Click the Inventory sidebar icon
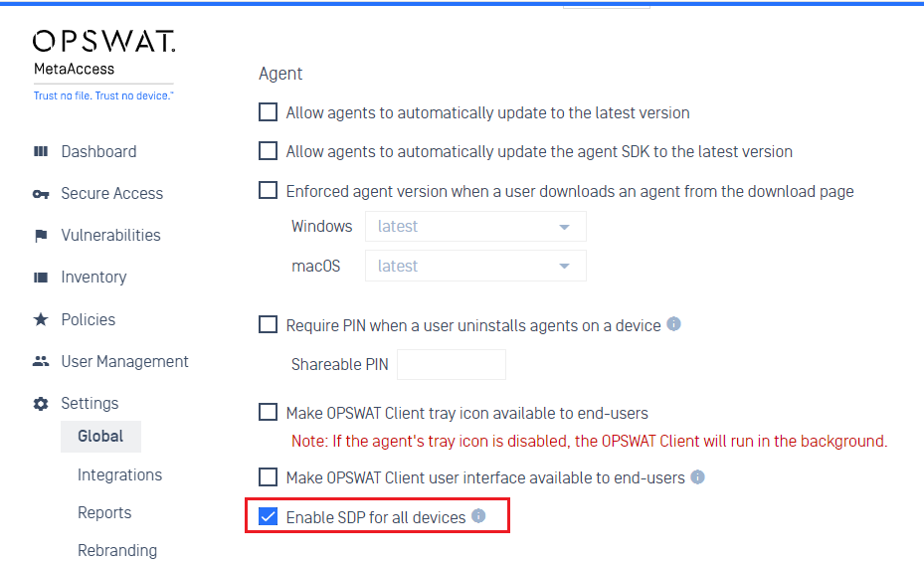The image size is (924, 564). pyautogui.click(x=41, y=278)
